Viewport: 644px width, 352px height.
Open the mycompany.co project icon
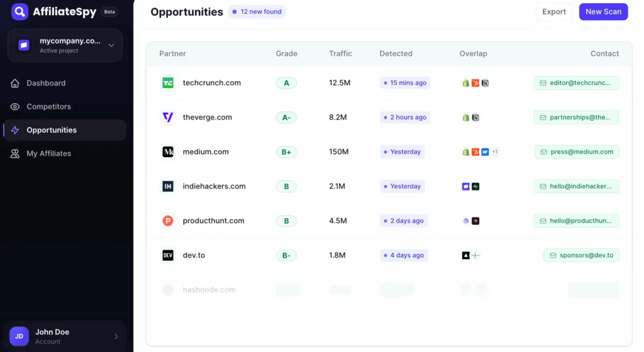click(24, 45)
